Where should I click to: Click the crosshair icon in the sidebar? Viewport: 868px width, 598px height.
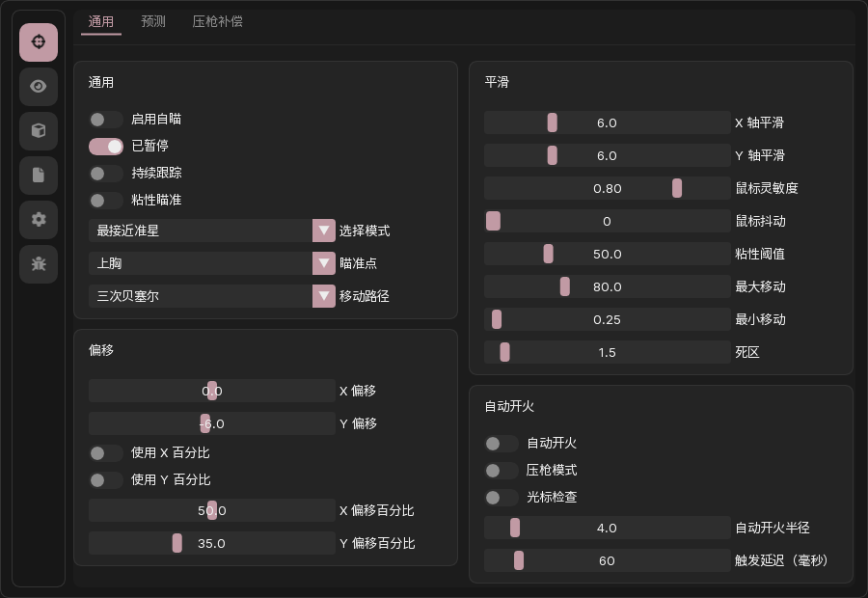[x=39, y=42]
